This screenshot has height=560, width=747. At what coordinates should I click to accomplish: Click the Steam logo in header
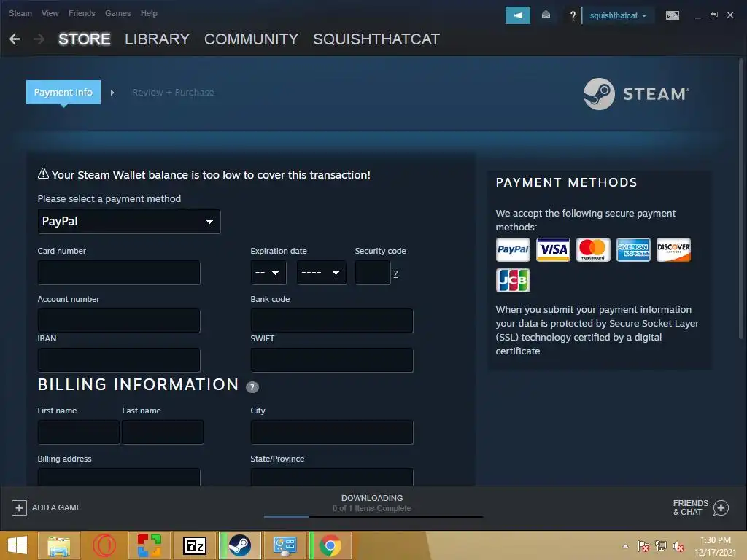click(636, 94)
